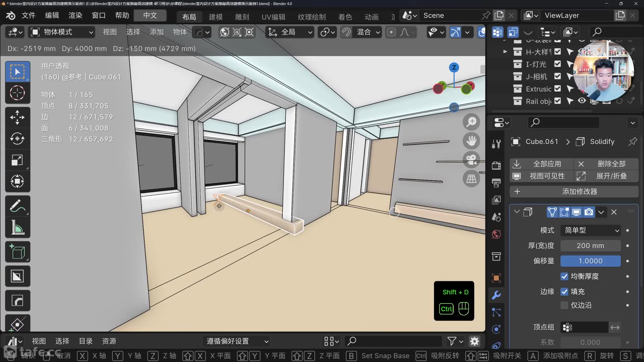
Task: Click the 3D cursor tool
Action: tap(17, 93)
